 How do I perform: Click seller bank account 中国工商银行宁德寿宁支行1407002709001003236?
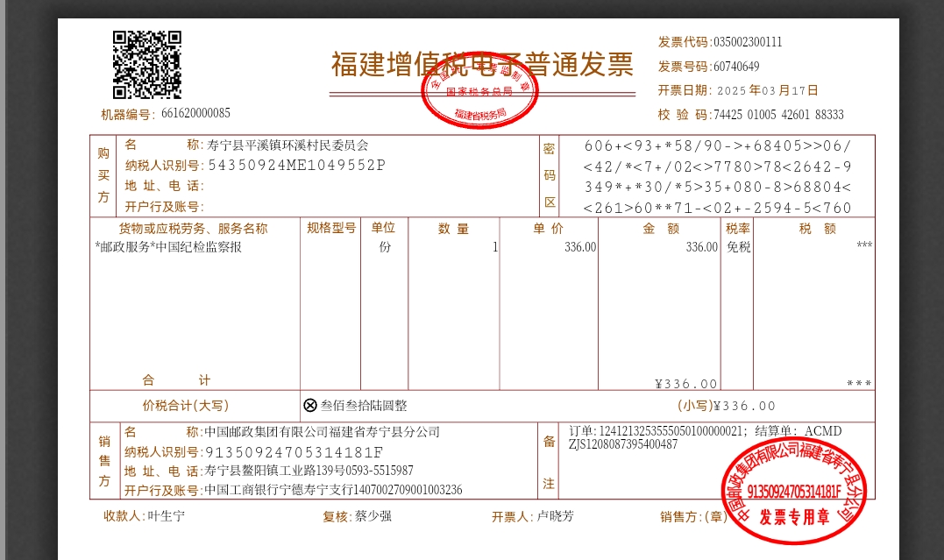pyautogui.click(x=334, y=490)
